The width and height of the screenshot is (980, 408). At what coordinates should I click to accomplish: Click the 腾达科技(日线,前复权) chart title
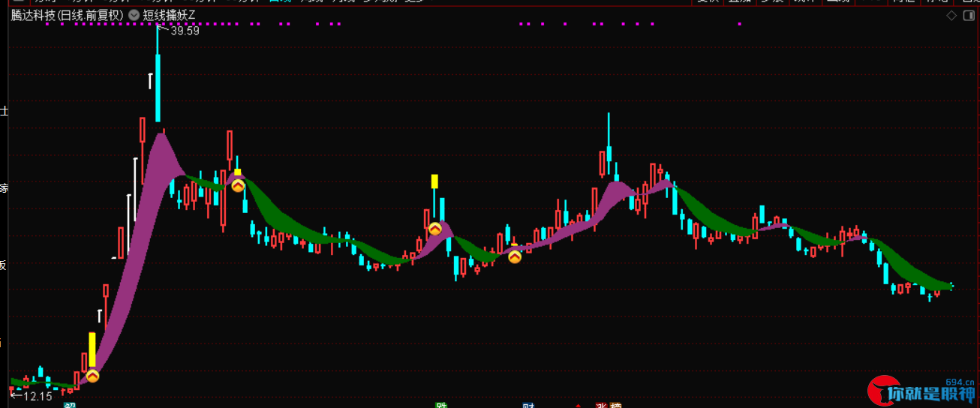[68, 15]
